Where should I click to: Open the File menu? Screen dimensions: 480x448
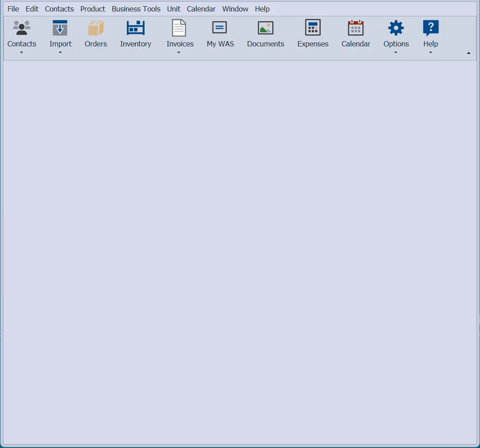tap(13, 9)
